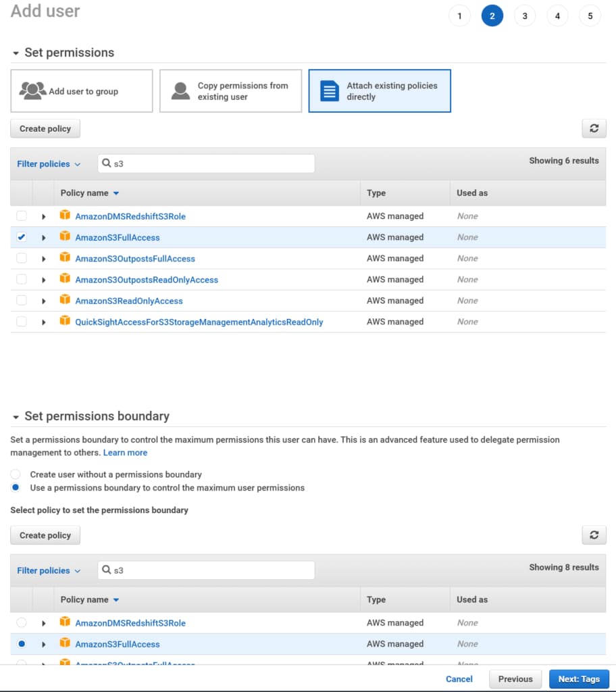Open the AmazonS3OutpostsFullAccess policy link
Viewport: 616px width, 692px height.
tap(135, 259)
